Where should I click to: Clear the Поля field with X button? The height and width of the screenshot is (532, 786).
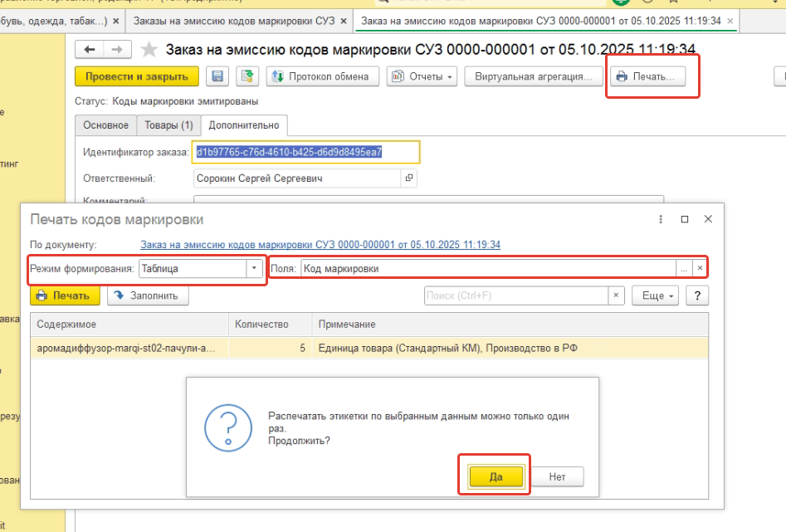point(700,269)
